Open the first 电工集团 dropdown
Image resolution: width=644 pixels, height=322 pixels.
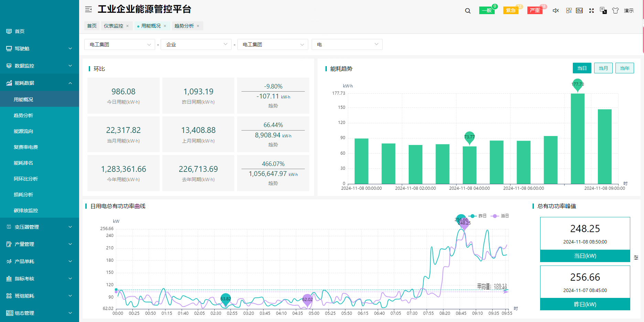point(120,44)
